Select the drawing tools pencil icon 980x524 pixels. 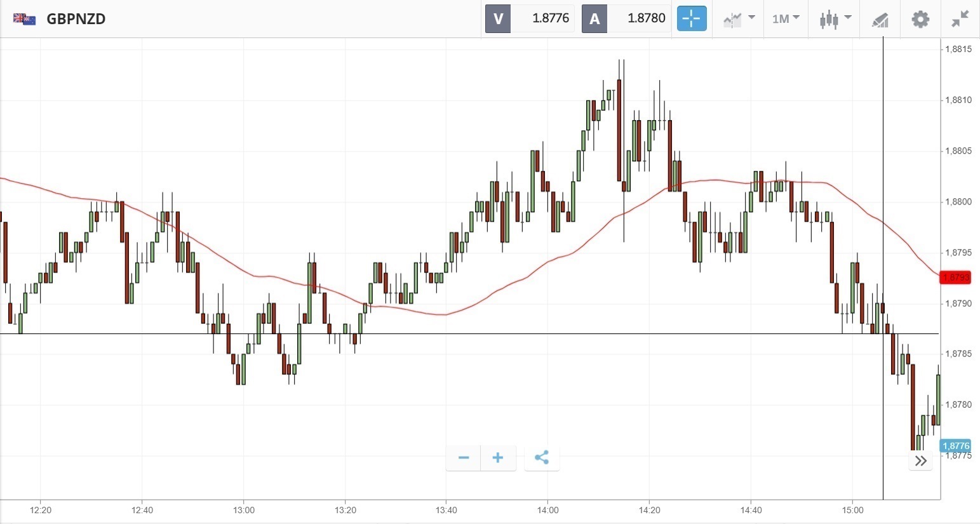click(880, 19)
